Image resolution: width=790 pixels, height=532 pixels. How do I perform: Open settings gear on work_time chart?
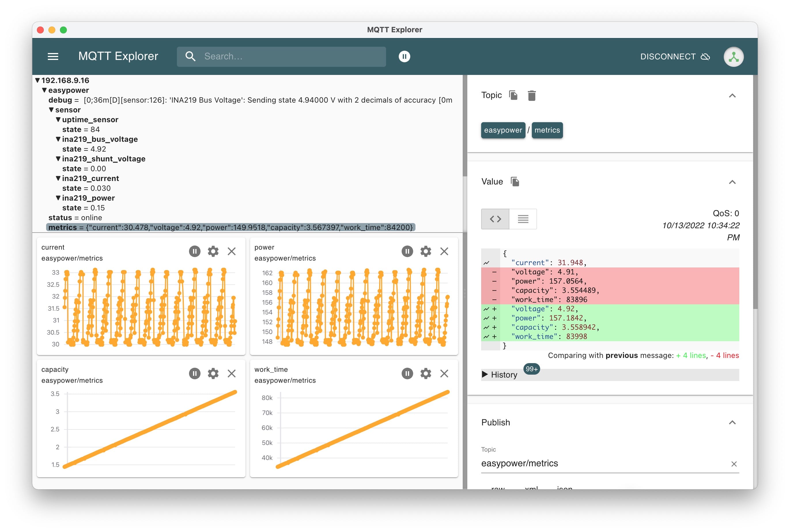(425, 373)
